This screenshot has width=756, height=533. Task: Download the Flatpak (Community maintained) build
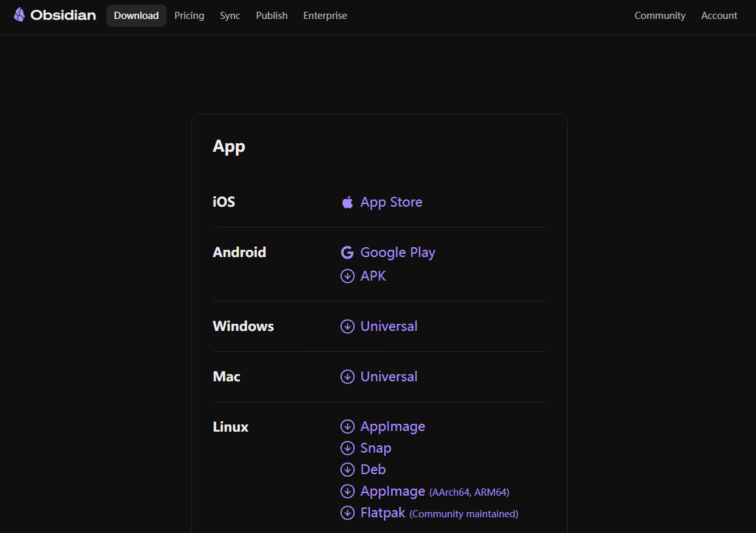pos(439,513)
